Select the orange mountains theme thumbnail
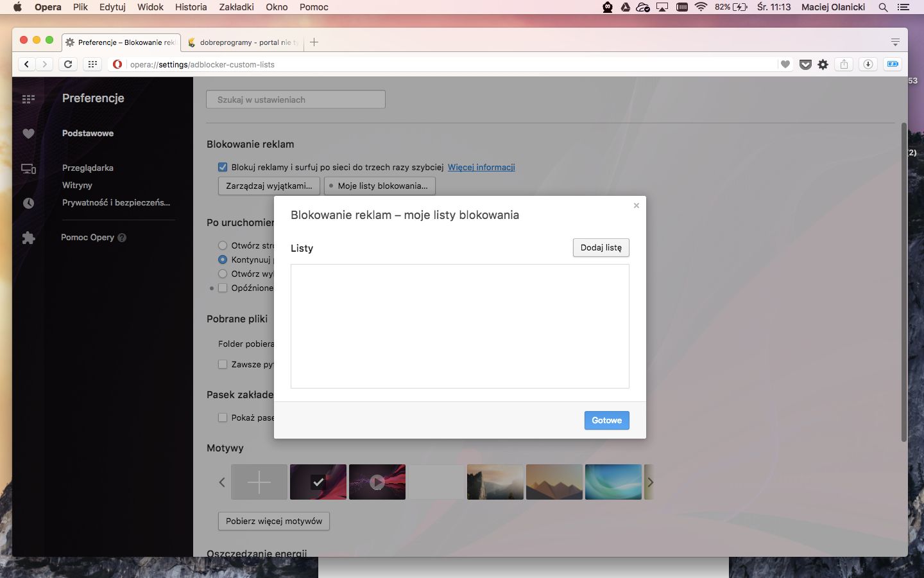The height and width of the screenshot is (578, 924). (x=554, y=482)
